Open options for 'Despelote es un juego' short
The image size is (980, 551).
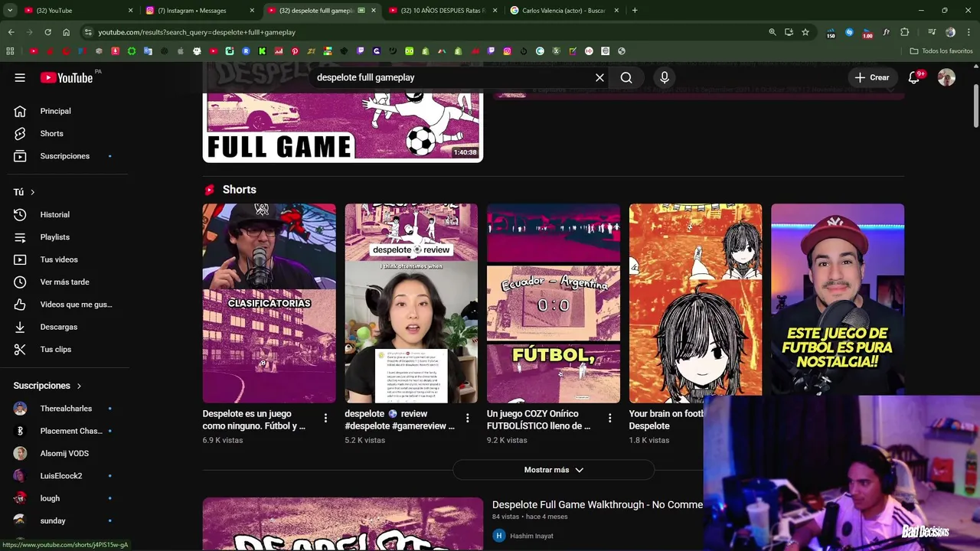(325, 418)
